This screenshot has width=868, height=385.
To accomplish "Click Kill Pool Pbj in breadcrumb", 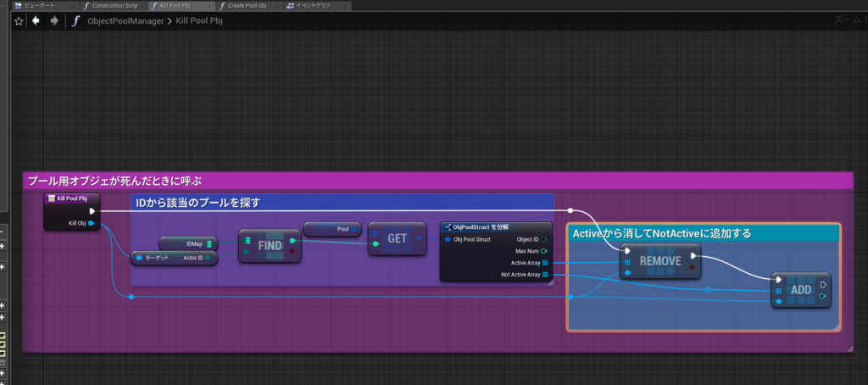I will (x=199, y=21).
